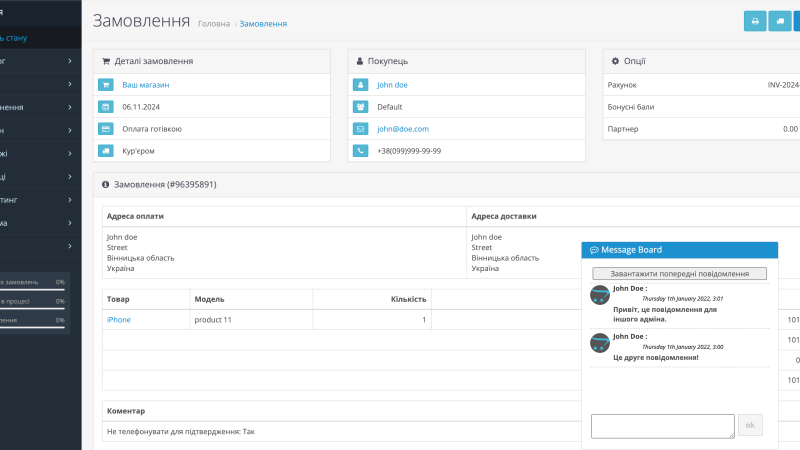Click the cart icon beside Деталі замовлення heading
This screenshot has height=450, width=800.
click(106, 61)
